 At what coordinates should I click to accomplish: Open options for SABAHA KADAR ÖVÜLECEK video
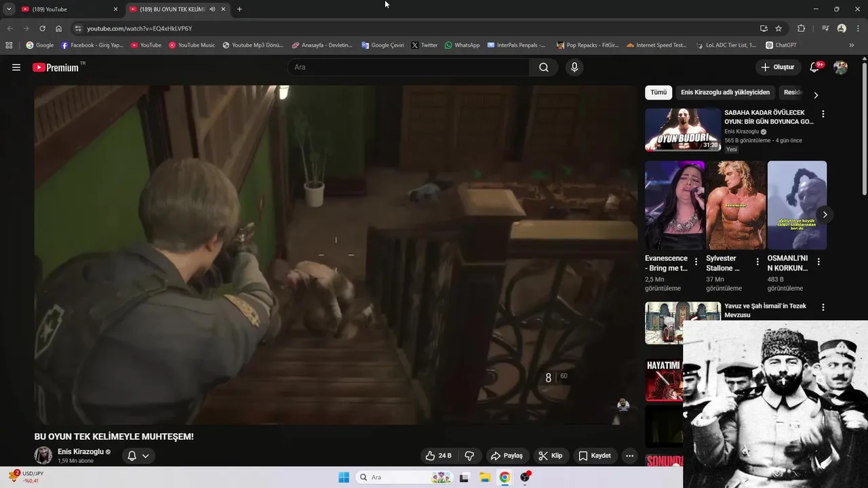click(x=823, y=114)
